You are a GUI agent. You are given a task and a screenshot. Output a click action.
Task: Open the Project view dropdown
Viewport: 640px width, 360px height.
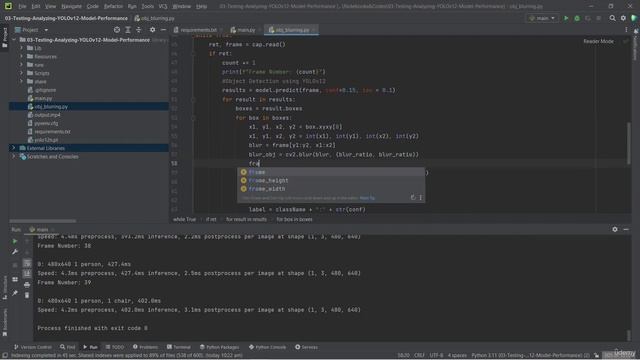pos(32,30)
